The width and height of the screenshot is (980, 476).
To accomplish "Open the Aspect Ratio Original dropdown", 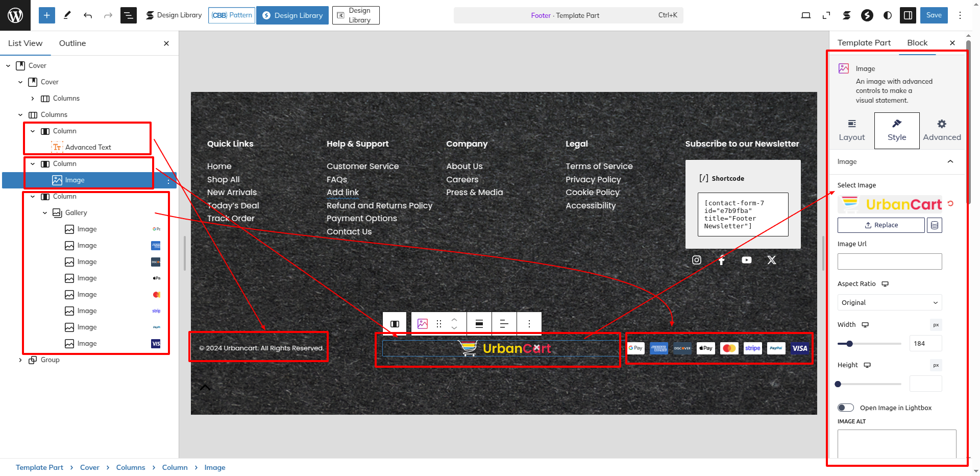I will coord(889,303).
